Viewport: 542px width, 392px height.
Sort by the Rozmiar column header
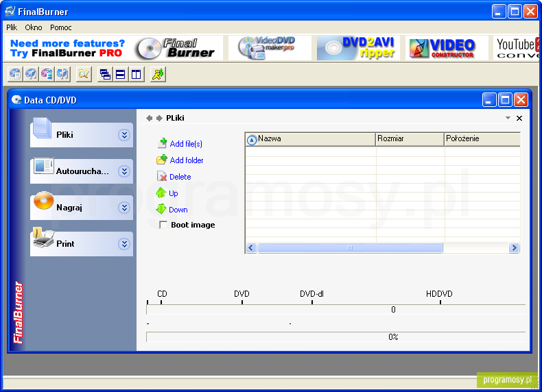(x=410, y=139)
